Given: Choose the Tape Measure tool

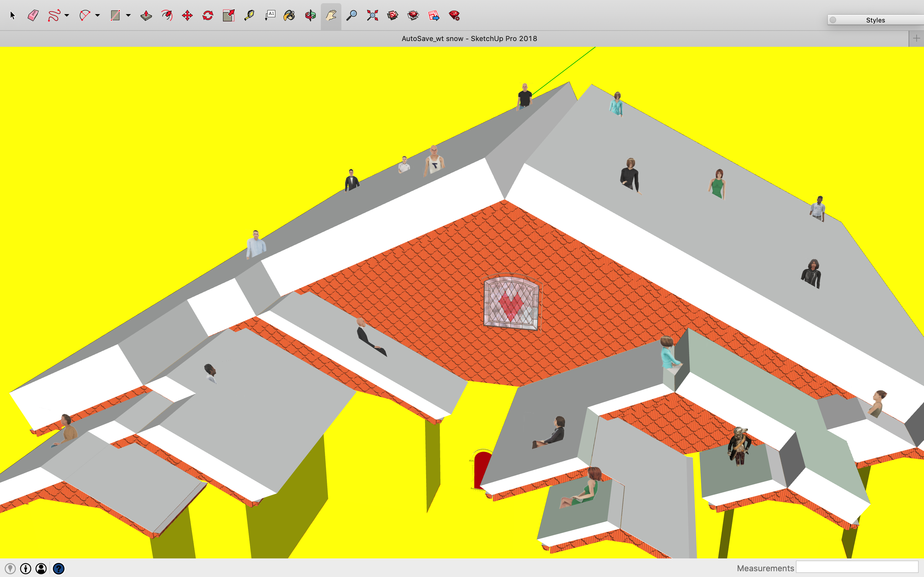Looking at the screenshot, I should 249,15.
